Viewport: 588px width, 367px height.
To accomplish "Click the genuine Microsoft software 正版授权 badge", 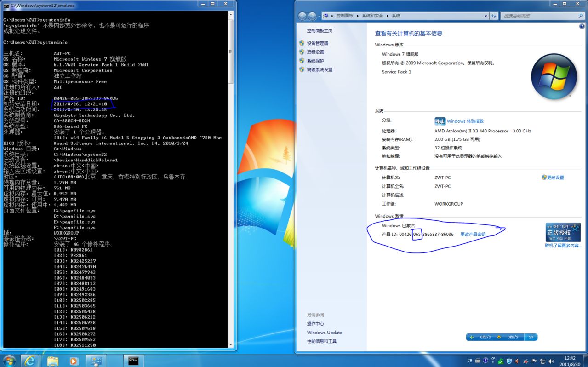I will click(x=563, y=232).
